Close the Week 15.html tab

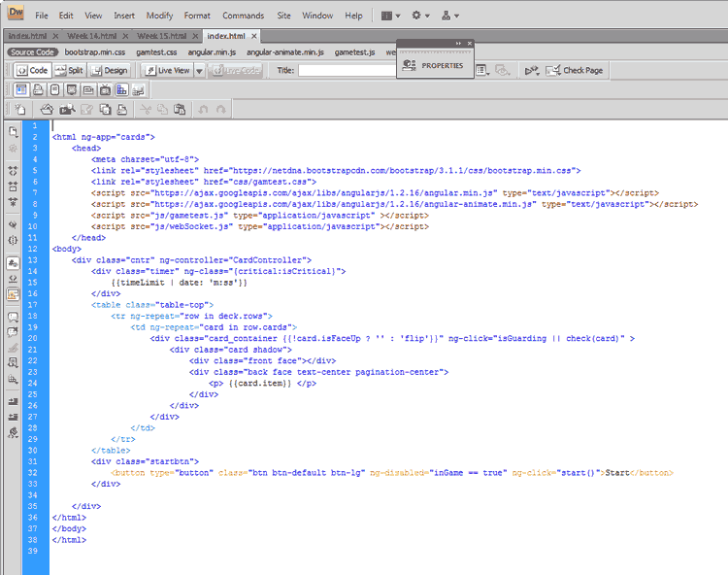coord(195,36)
